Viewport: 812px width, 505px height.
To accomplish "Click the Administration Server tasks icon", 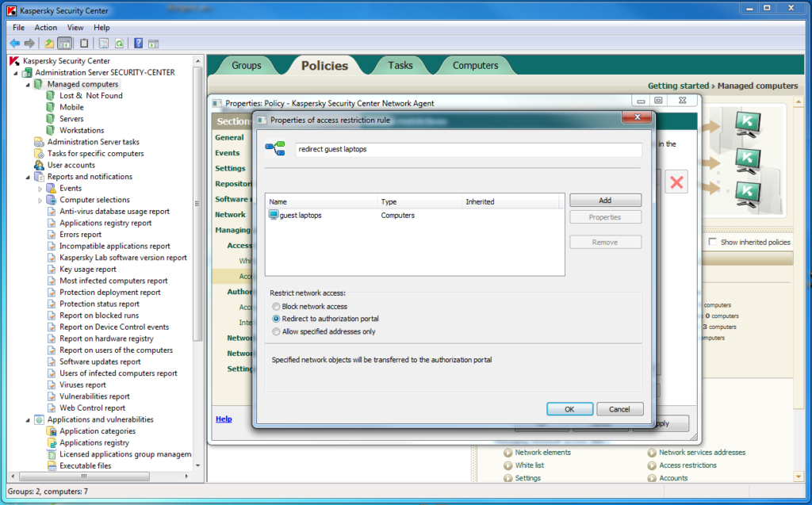I will click(39, 142).
